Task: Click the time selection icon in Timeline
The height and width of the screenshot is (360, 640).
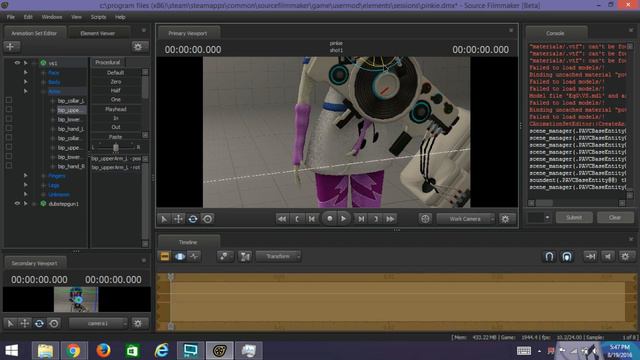Action: click(x=245, y=256)
